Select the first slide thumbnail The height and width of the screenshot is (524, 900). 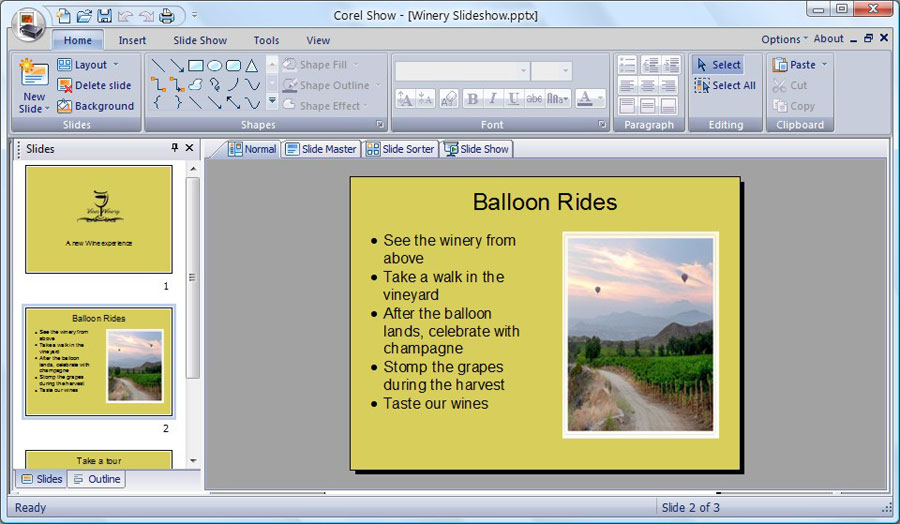coord(98,219)
